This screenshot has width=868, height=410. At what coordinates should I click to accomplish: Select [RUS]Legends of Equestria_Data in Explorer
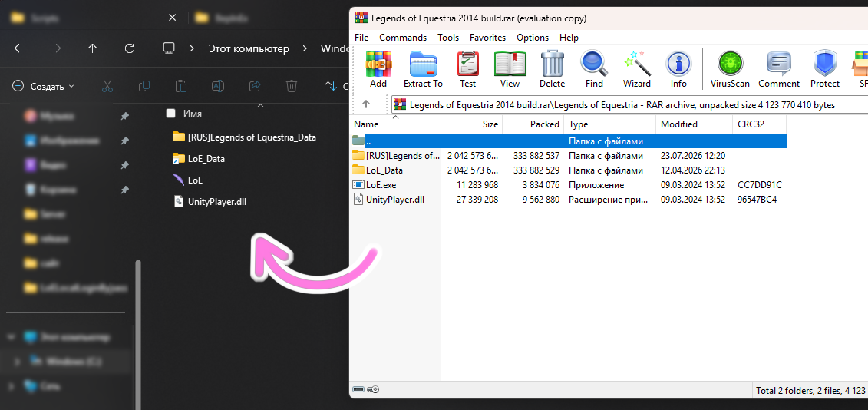point(244,137)
